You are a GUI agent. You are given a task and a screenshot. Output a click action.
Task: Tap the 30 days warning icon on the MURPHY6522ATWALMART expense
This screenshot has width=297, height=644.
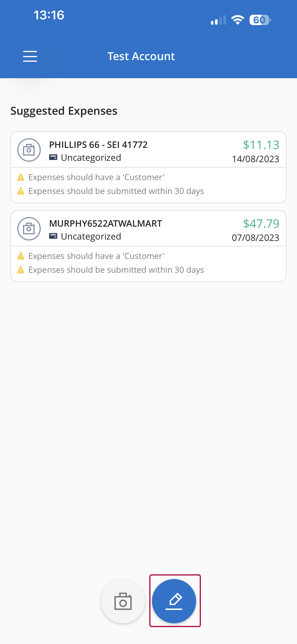(21, 270)
